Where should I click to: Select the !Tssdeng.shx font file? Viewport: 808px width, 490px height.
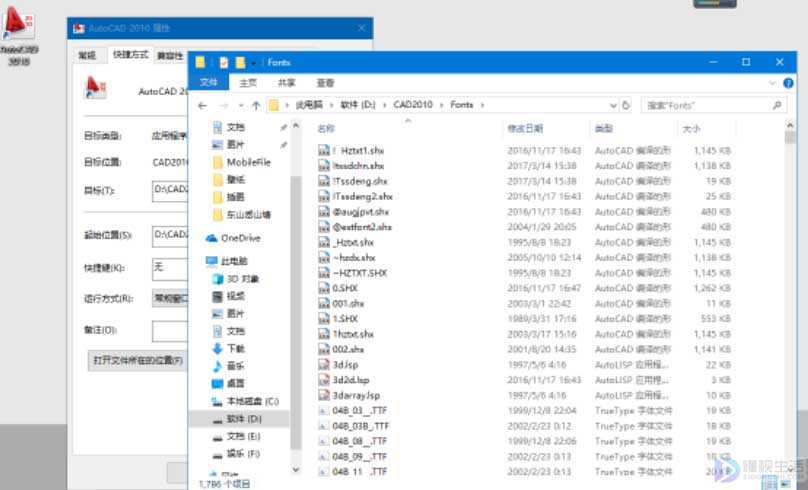tap(360, 181)
